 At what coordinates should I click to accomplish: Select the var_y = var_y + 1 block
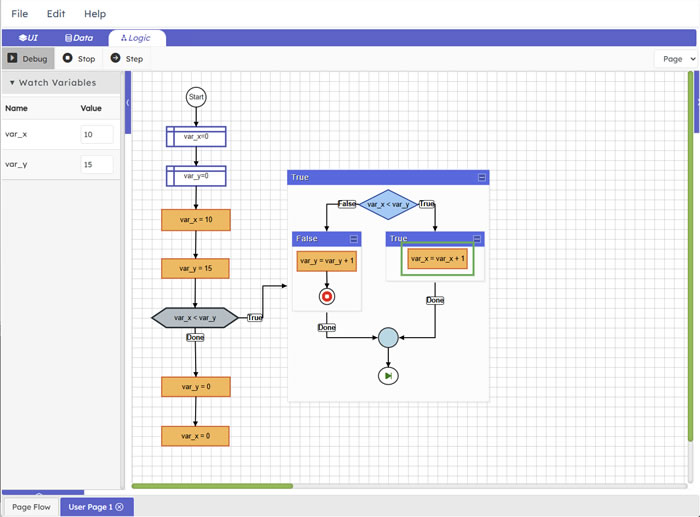click(327, 261)
